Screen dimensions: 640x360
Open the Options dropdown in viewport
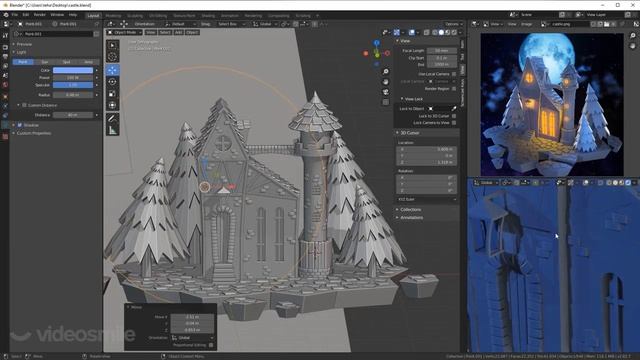tap(453, 24)
